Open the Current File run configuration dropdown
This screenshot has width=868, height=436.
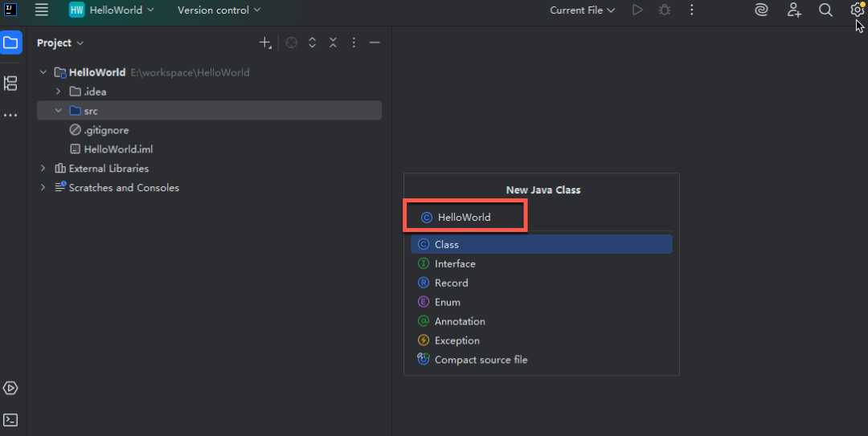(583, 10)
